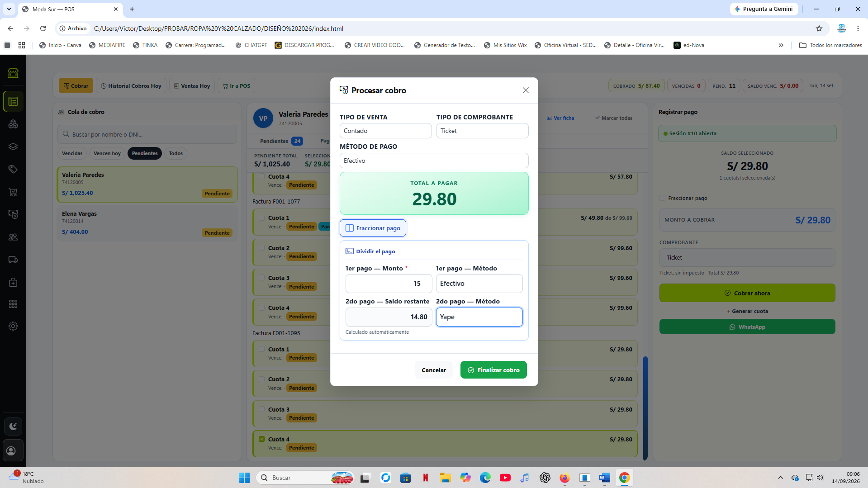This screenshot has width=868, height=488.
Task: Check the Cuota 1 S/ 29.80 checkbox
Action: click(x=262, y=349)
